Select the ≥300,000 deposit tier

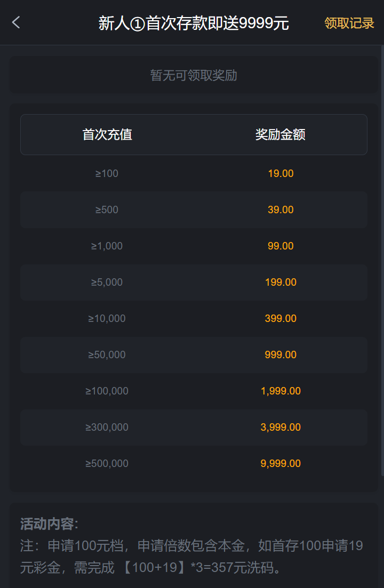(x=107, y=427)
